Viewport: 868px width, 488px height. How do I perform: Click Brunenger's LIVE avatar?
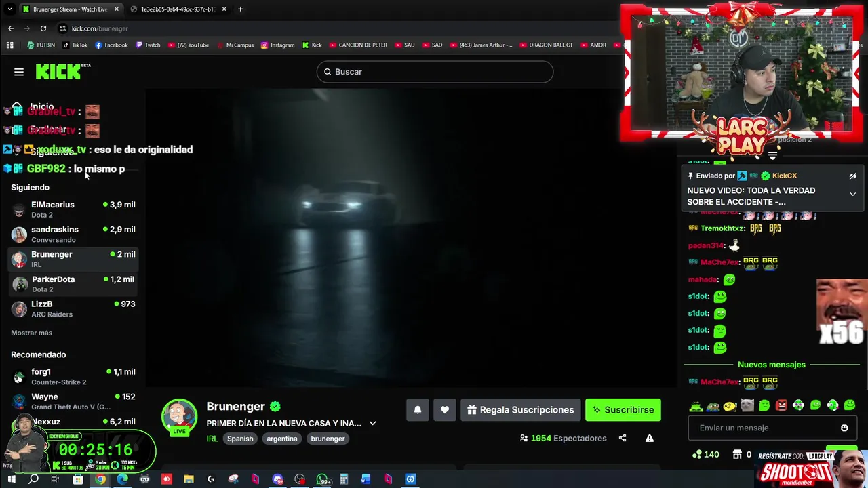click(x=179, y=416)
